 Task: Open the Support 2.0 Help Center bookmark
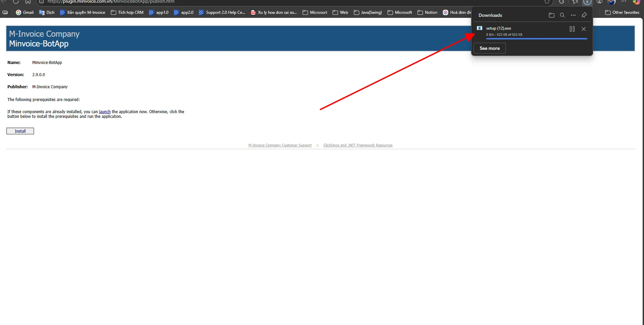coord(222,12)
